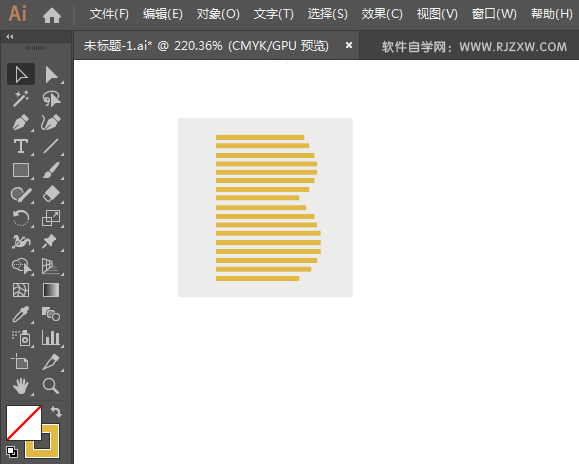Screen dimensions: 579x464
Task: Reset default fill and stroke
Action: click(x=12, y=452)
